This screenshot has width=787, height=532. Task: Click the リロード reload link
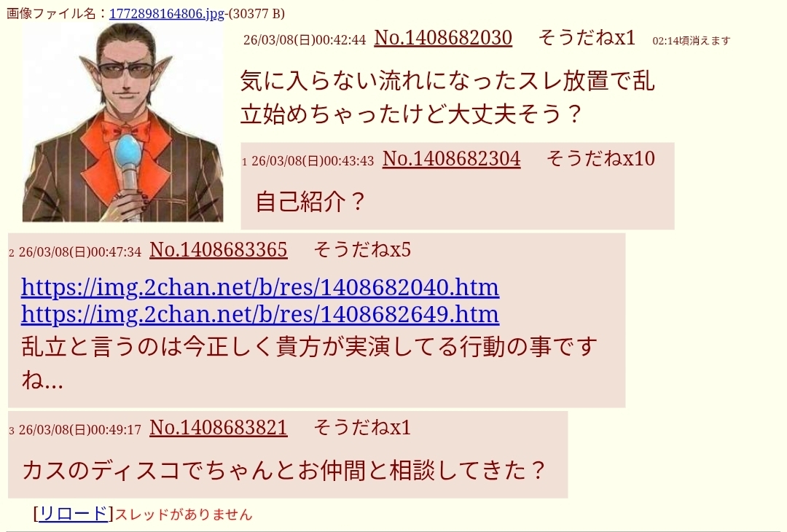tap(74, 514)
